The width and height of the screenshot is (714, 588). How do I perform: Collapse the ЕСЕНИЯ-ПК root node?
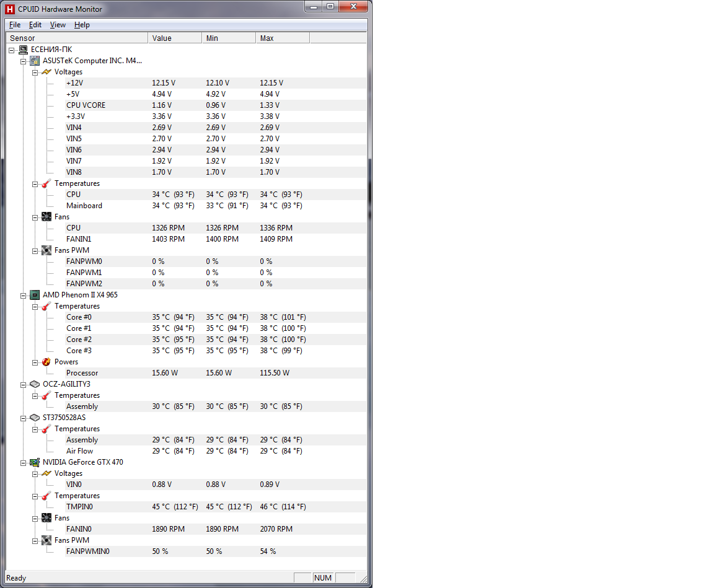pos(12,51)
